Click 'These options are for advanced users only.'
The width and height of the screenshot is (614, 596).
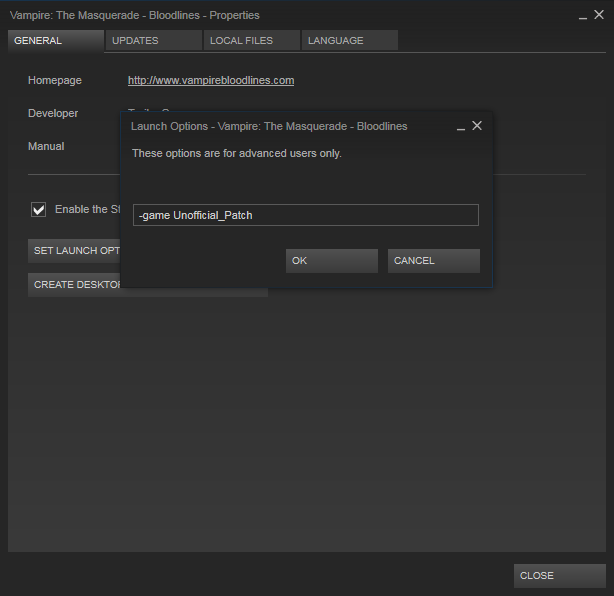click(237, 153)
